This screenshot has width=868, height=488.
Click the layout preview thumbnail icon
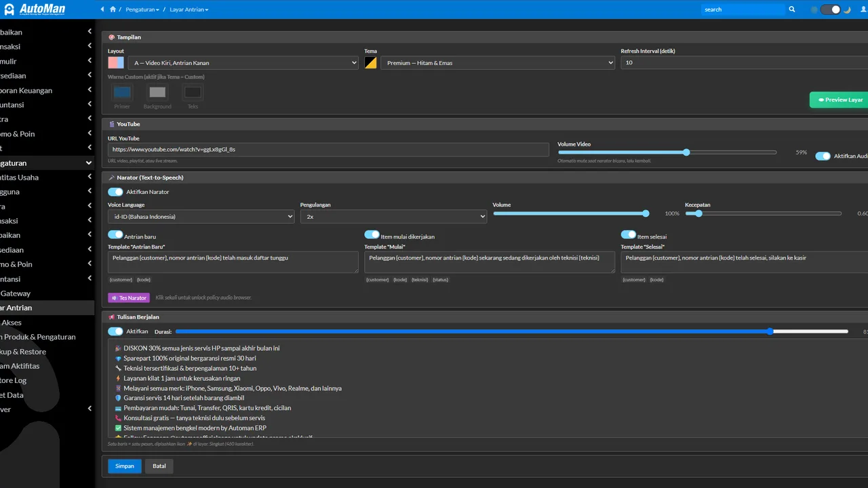tap(116, 62)
